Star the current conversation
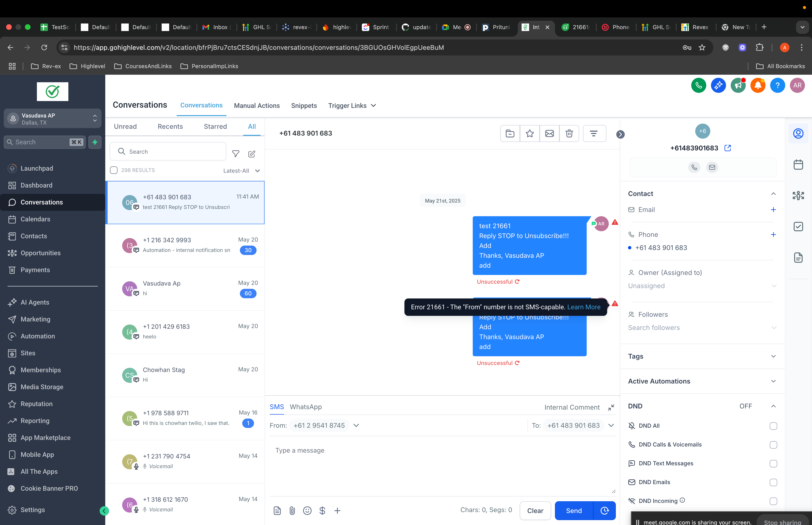The height and width of the screenshot is (525, 812). 530,133
